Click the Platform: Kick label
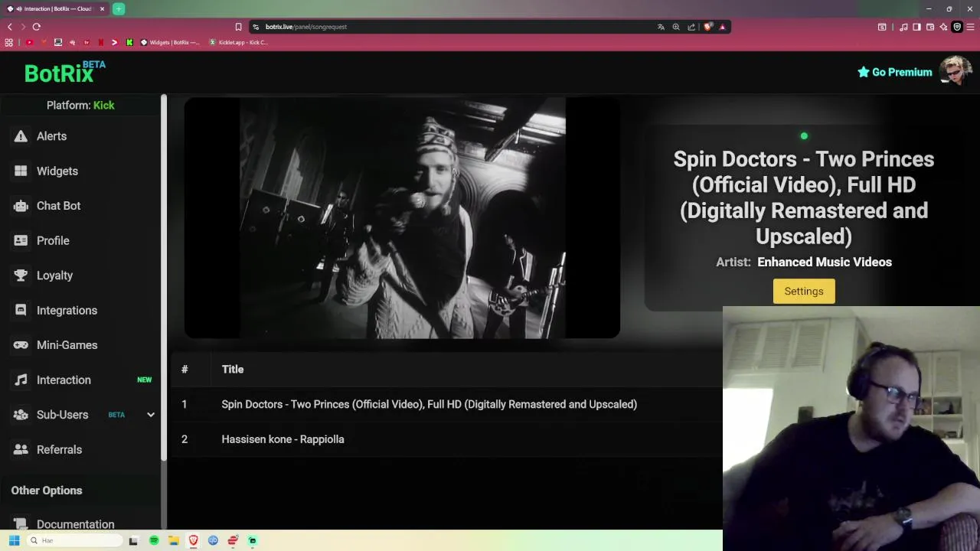Image resolution: width=980 pixels, height=551 pixels. pos(80,105)
